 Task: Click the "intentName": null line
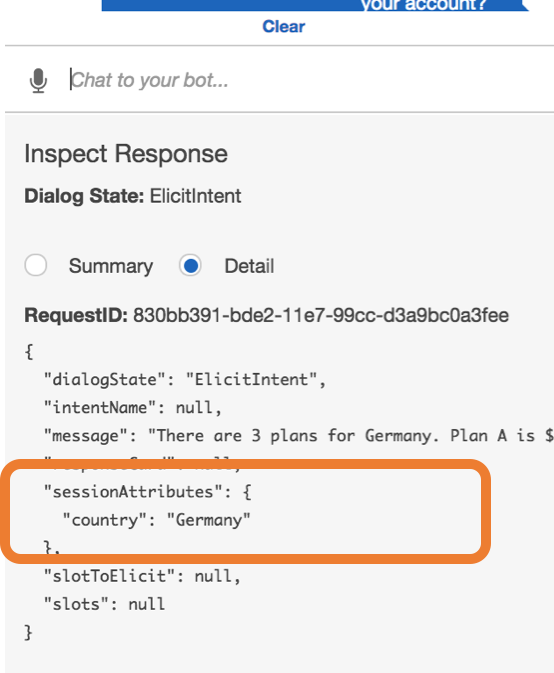(133, 407)
